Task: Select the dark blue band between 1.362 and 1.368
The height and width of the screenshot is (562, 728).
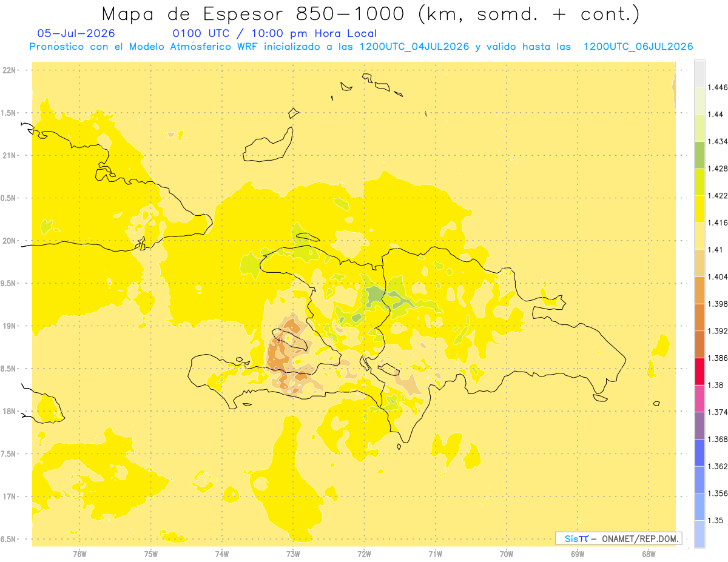Action: (x=699, y=452)
